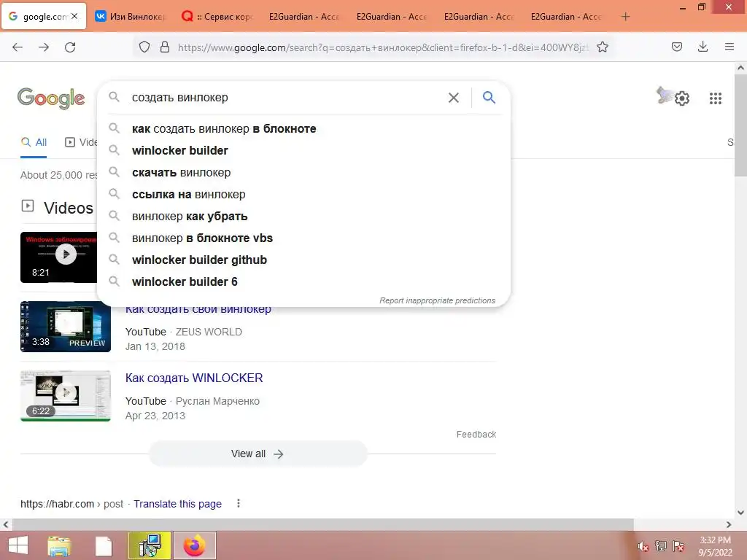The height and width of the screenshot is (560, 747).
Task: Open Google quick settings gear
Action: (x=682, y=98)
